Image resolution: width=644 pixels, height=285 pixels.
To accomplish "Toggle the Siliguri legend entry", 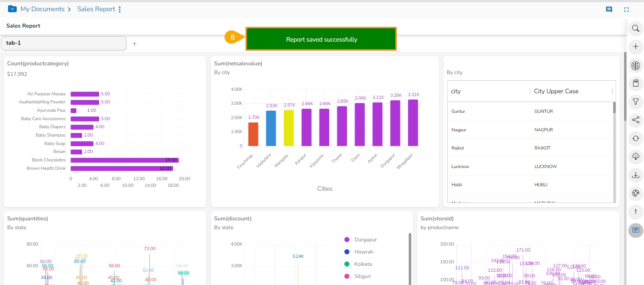I will tap(357, 276).
